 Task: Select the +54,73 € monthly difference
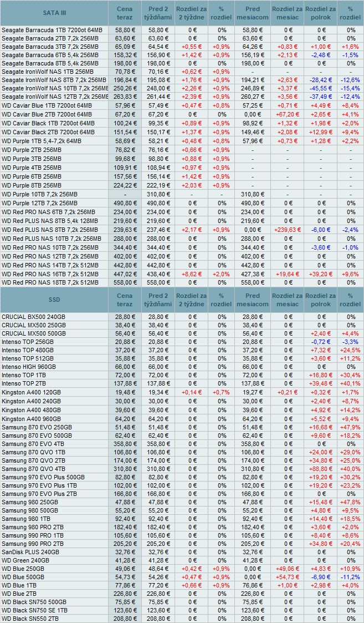point(289,578)
